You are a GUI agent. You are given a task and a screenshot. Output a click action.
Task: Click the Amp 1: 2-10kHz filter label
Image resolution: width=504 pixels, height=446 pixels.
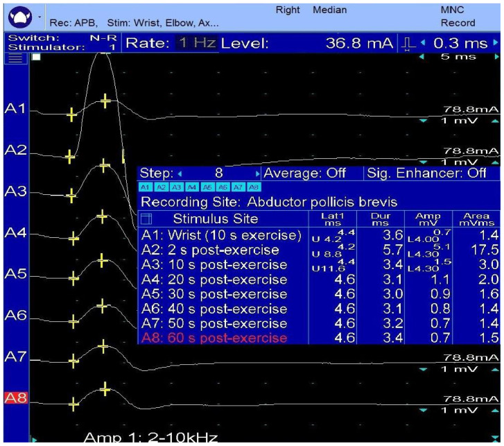click(x=150, y=437)
